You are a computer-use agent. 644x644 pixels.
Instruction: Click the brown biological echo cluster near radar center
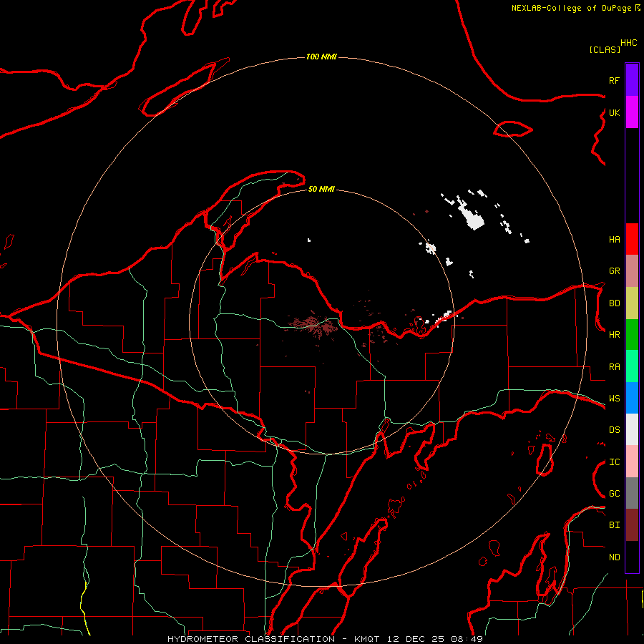click(x=314, y=326)
